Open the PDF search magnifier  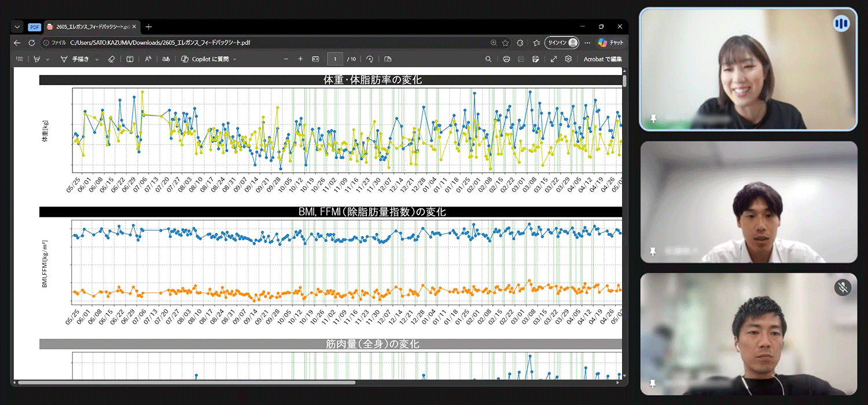tap(488, 59)
